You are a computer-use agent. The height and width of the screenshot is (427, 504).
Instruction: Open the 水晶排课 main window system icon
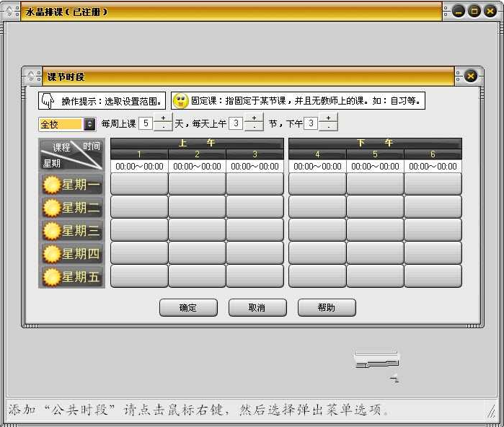coord(9,12)
